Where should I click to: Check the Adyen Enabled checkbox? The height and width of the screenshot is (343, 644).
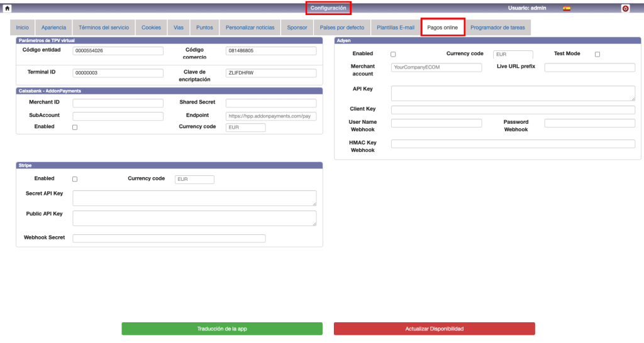pos(393,55)
